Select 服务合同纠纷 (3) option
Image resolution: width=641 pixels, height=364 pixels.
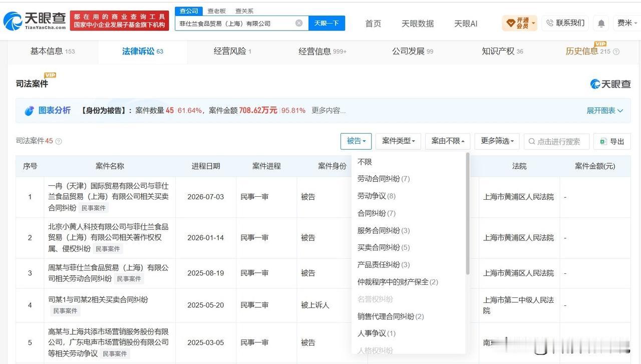pos(384,230)
